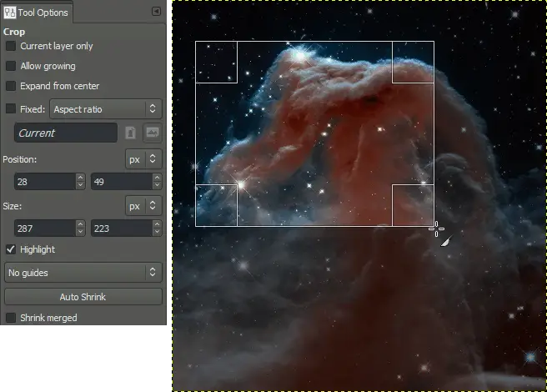Open the Tool Options tab
The image size is (547, 392).
[x=37, y=13]
